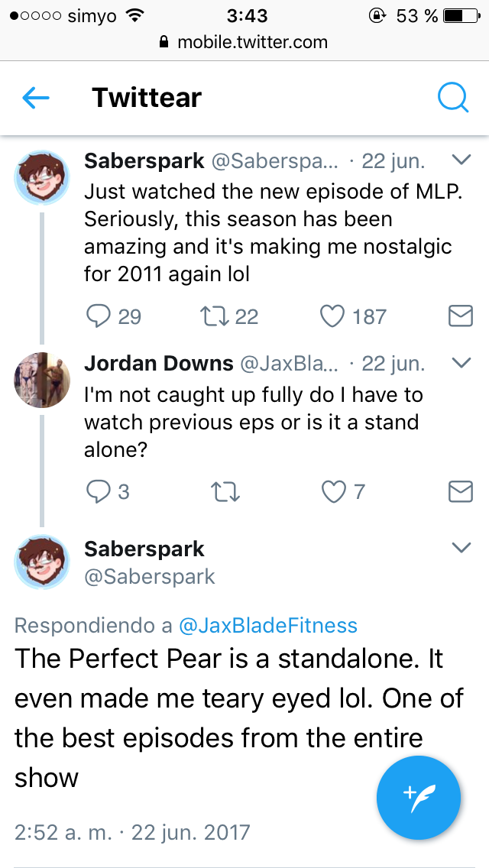The image size is (489, 868).
Task: Tap the mobile.twitter.com address bar
Action: (x=244, y=42)
